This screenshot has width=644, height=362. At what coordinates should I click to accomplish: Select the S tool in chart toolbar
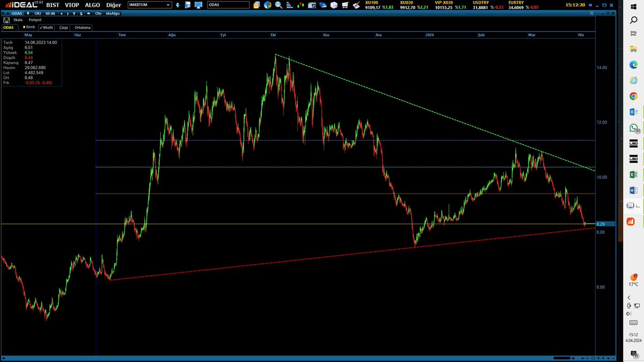click(81, 13)
